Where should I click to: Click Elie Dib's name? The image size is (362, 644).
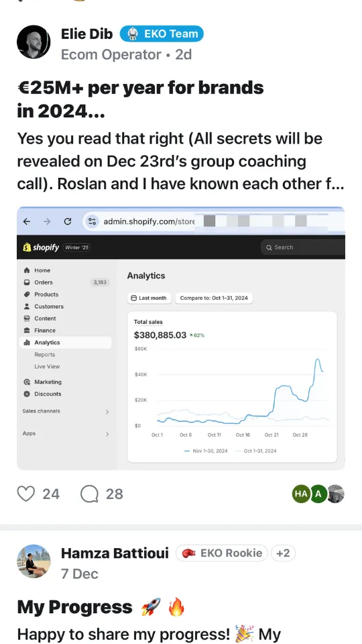point(86,34)
